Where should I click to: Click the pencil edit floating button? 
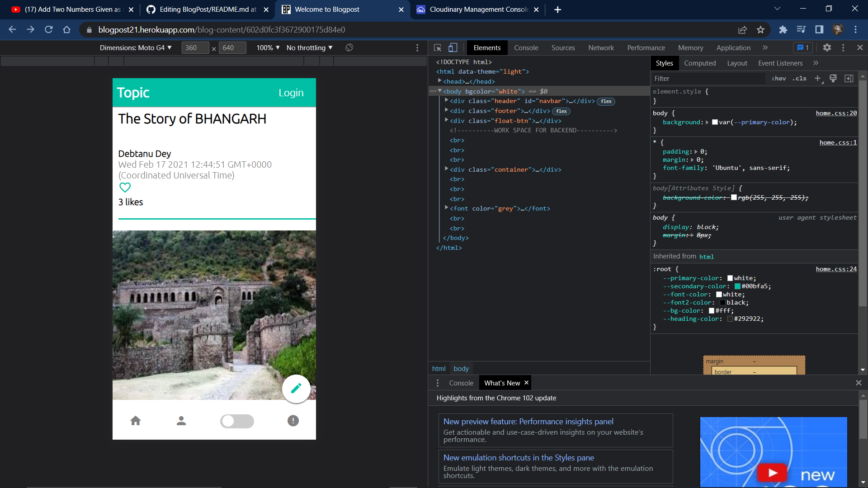pyautogui.click(x=296, y=389)
